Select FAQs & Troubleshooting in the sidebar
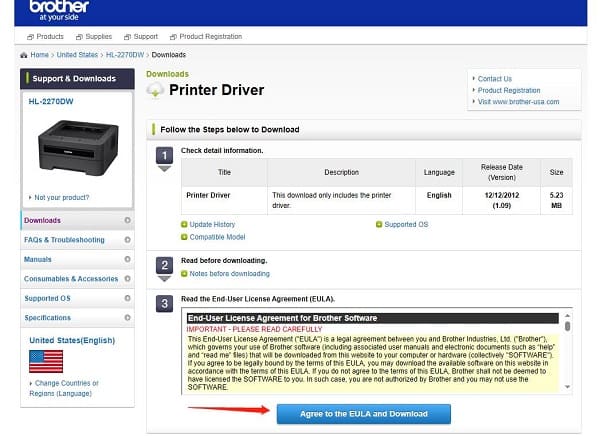600x436 pixels. tap(77, 240)
